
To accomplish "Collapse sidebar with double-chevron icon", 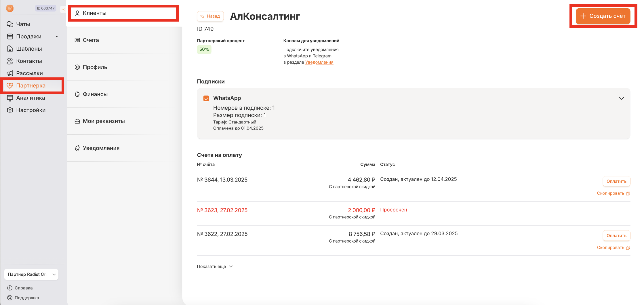I will pos(63,9).
